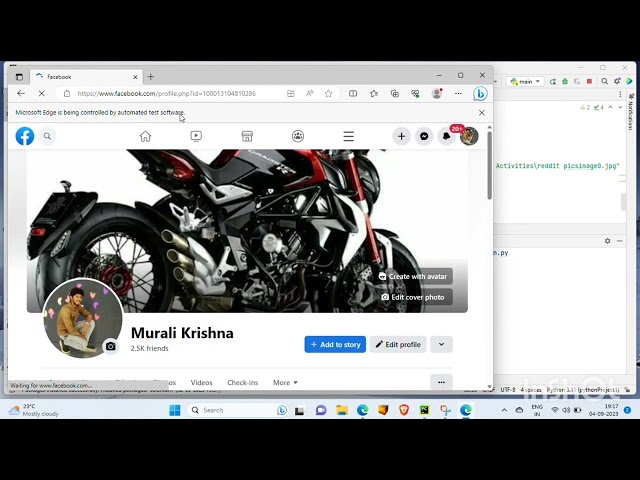Open Facebook notifications bell
Viewport: 640px width, 480px height.
(x=447, y=136)
